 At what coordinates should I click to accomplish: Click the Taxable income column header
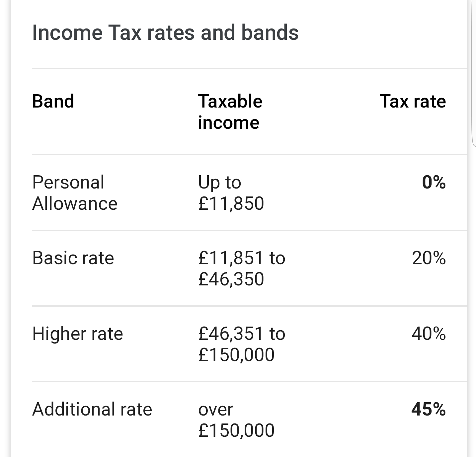pyautogui.click(x=230, y=112)
